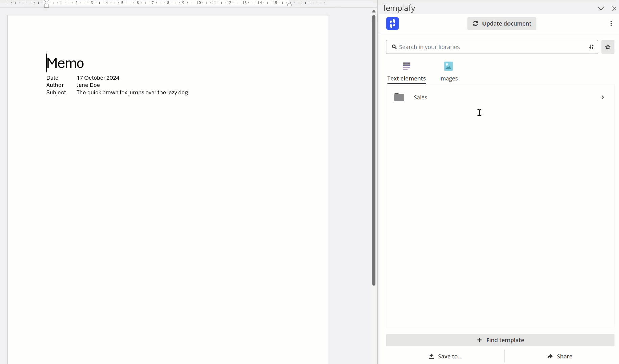Click Save to... at the bottom
Image resolution: width=619 pixels, height=364 pixels.
[445, 356]
